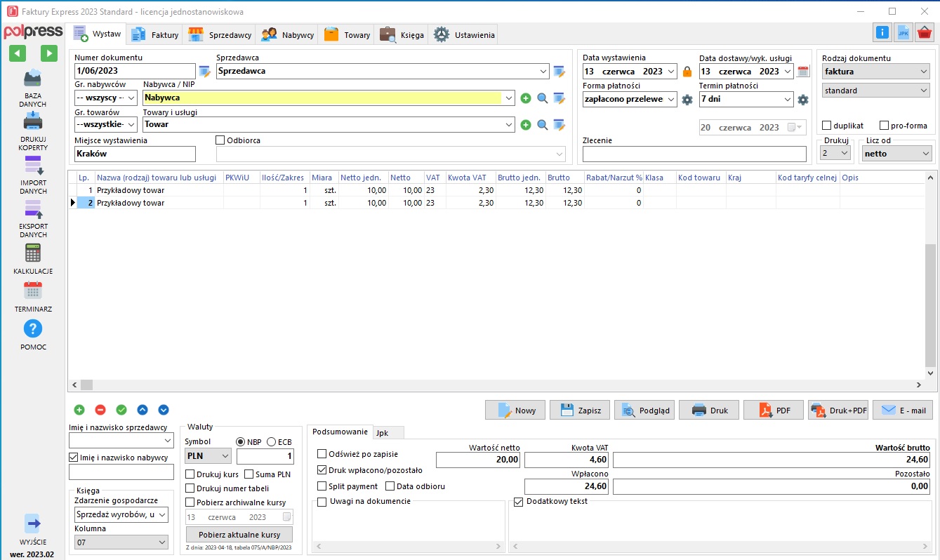This screenshot has height=560, width=940.
Task: Open Gr. nabywców dropdown
Action: tap(131, 98)
